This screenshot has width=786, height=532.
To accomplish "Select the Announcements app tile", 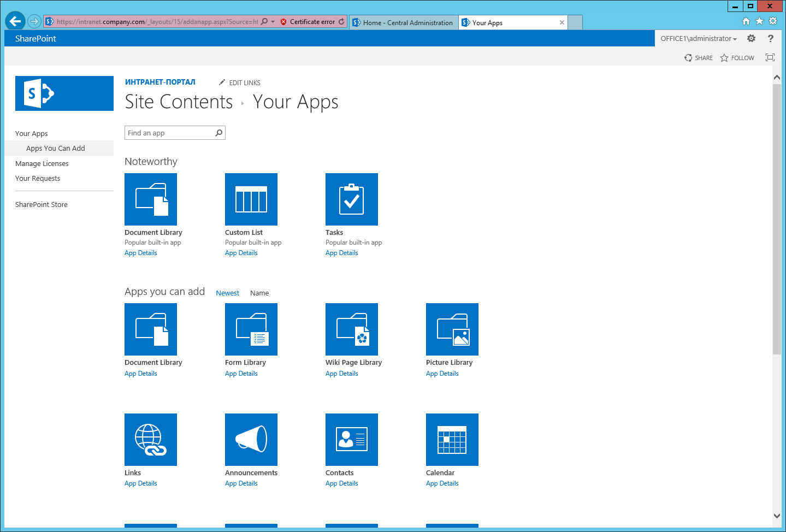I will click(251, 440).
